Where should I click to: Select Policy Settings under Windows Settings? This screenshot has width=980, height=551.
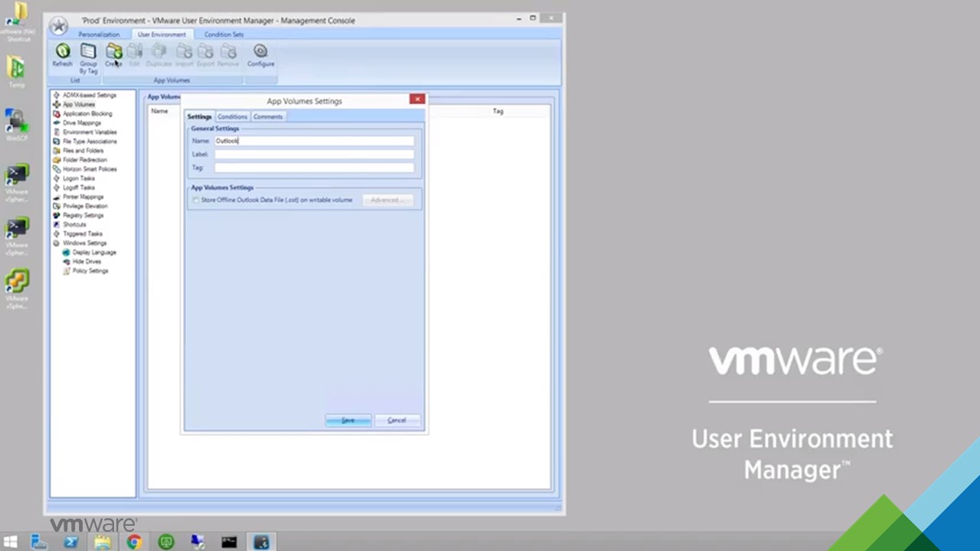(90, 271)
